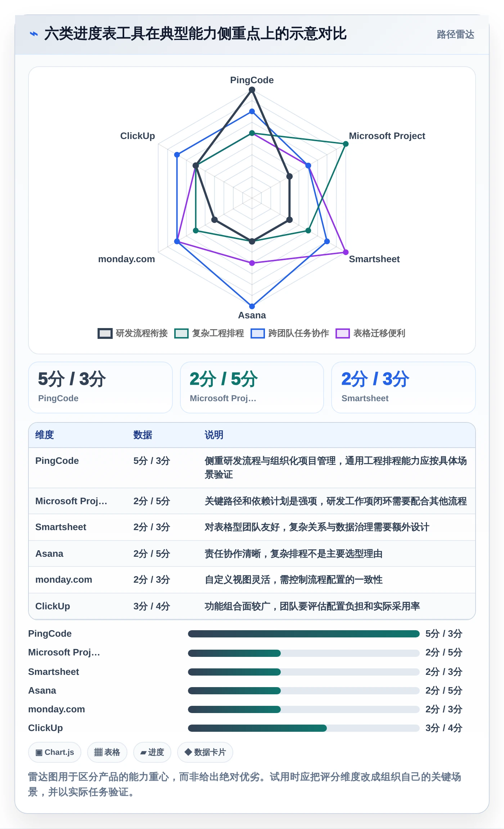
Task: Click the Microsoft Proj… progress bar
Action: coord(304,653)
